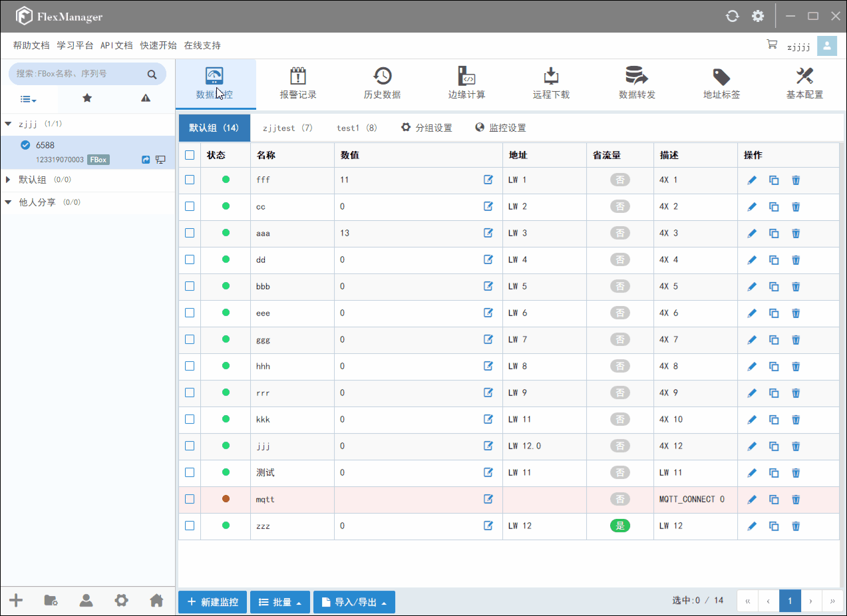Click the refresh icon in title bar
Image resolution: width=847 pixels, height=616 pixels.
[x=732, y=16]
